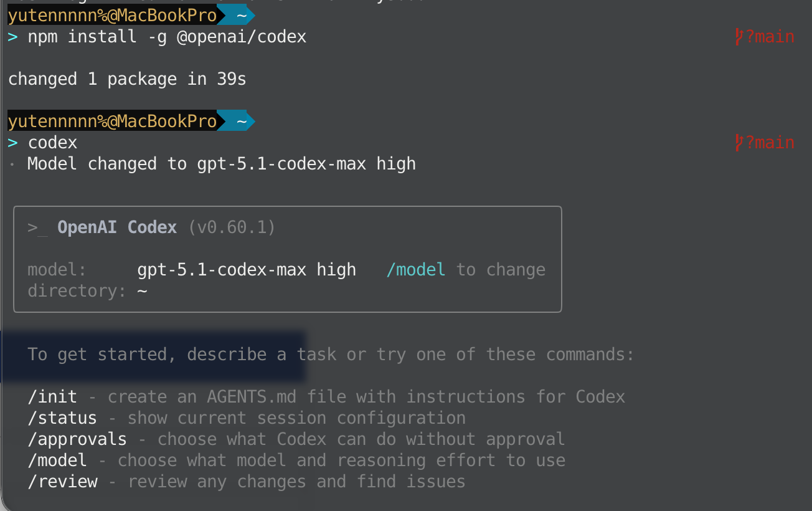This screenshot has height=511, width=812.
Task: Click the /init command entry
Action: [52, 396]
